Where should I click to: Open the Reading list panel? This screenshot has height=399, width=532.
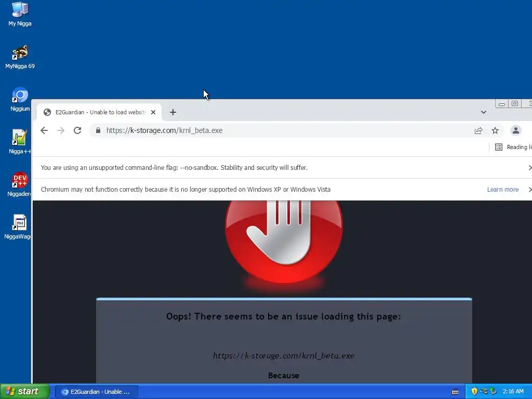coord(513,147)
